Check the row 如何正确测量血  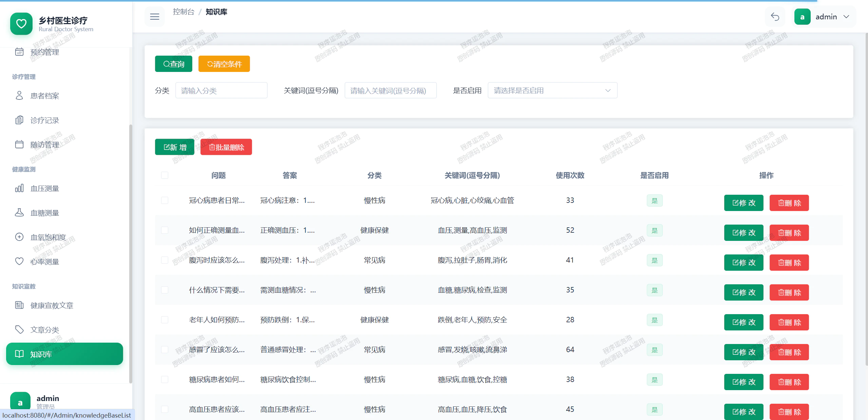[x=165, y=230]
